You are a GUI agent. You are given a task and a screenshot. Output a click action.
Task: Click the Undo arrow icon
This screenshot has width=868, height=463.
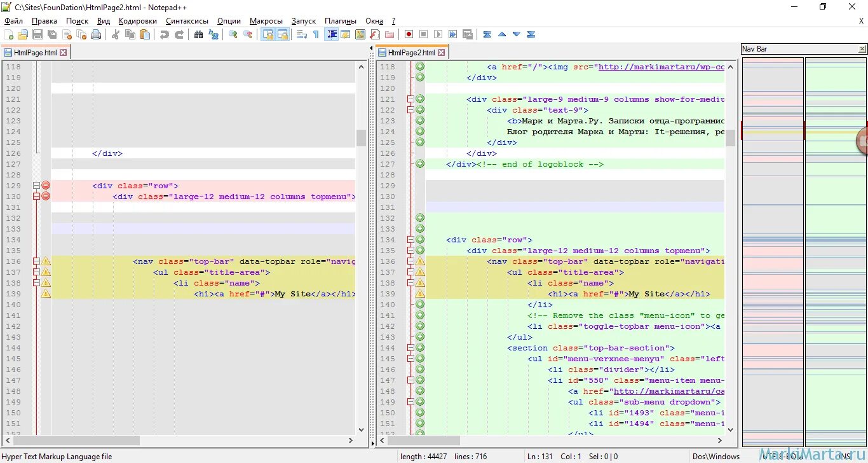tap(165, 34)
